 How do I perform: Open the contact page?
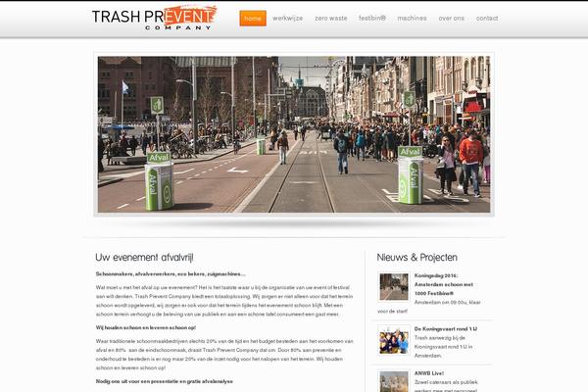click(487, 18)
